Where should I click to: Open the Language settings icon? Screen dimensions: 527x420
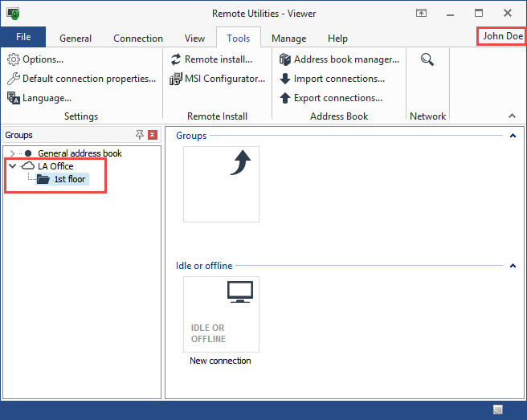[14, 98]
